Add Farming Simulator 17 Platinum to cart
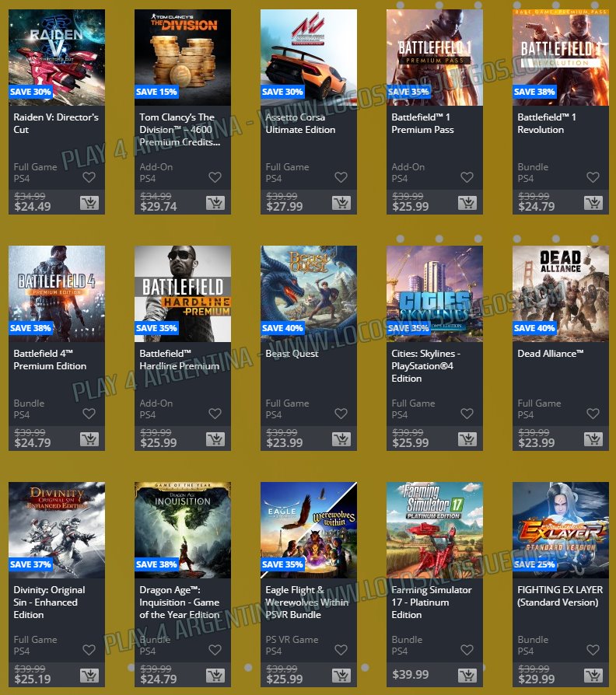The image size is (616, 695). pos(467,676)
